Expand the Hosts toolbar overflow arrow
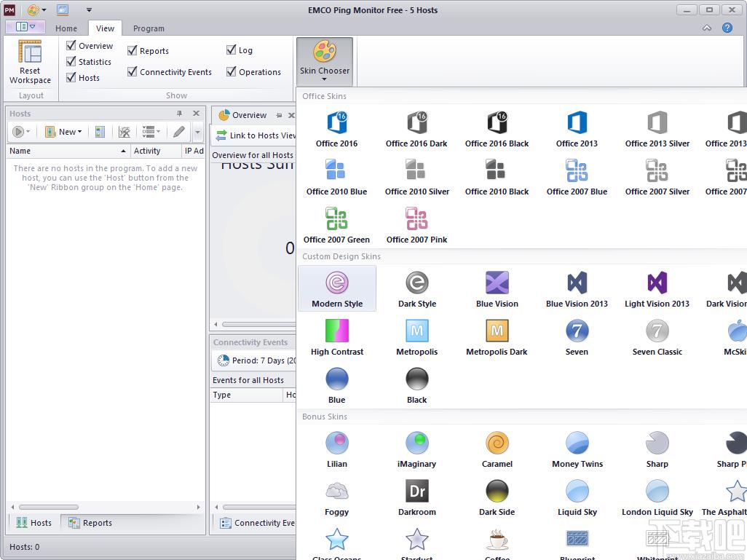This screenshot has width=747, height=560. tap(198, 132)
